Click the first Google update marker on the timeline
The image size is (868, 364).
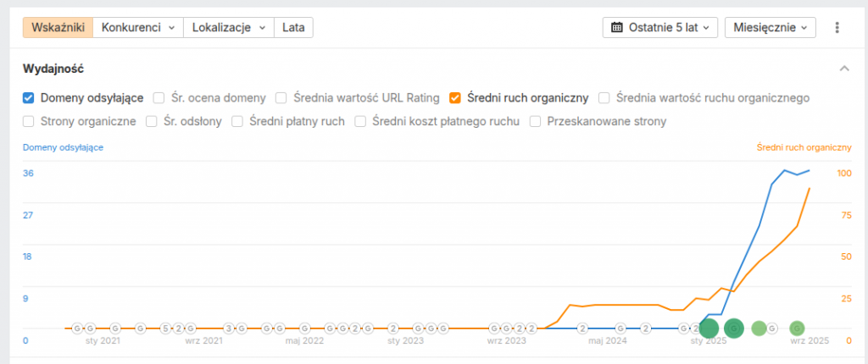click(x=76, y=328)
